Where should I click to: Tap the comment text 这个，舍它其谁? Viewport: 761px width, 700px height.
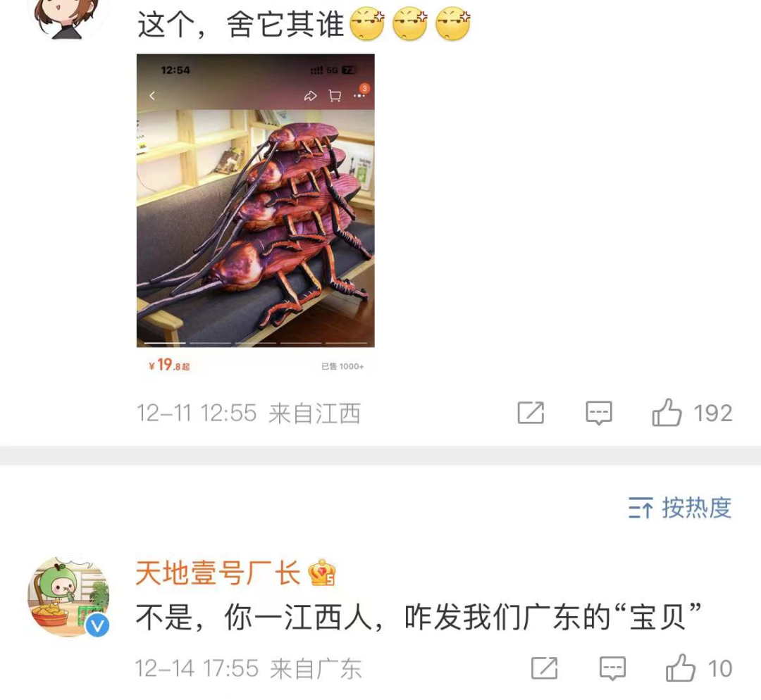(x=241, y=24)
